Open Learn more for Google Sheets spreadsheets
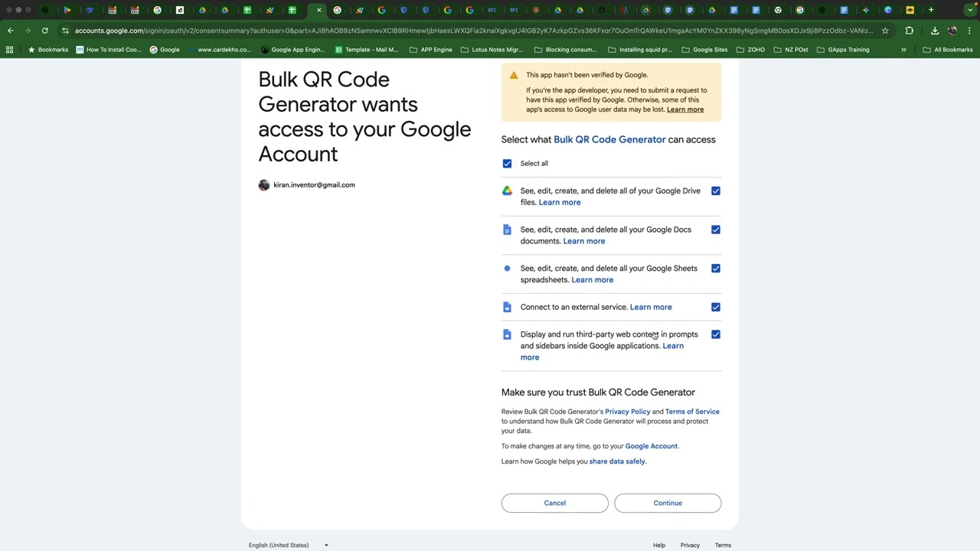Image resolution: width=980 pixels, height=551 pixels. 593,280
